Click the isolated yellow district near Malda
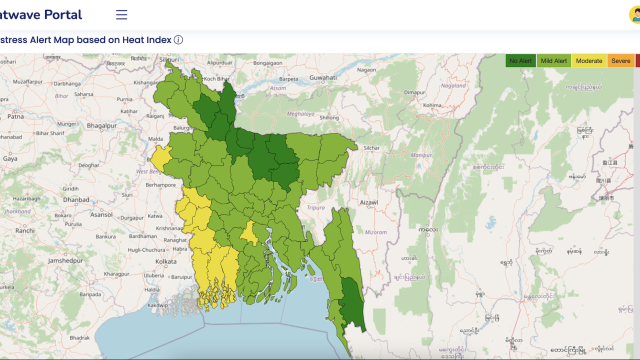The width and height of the screenshot is (640, 360). point(161,158)
